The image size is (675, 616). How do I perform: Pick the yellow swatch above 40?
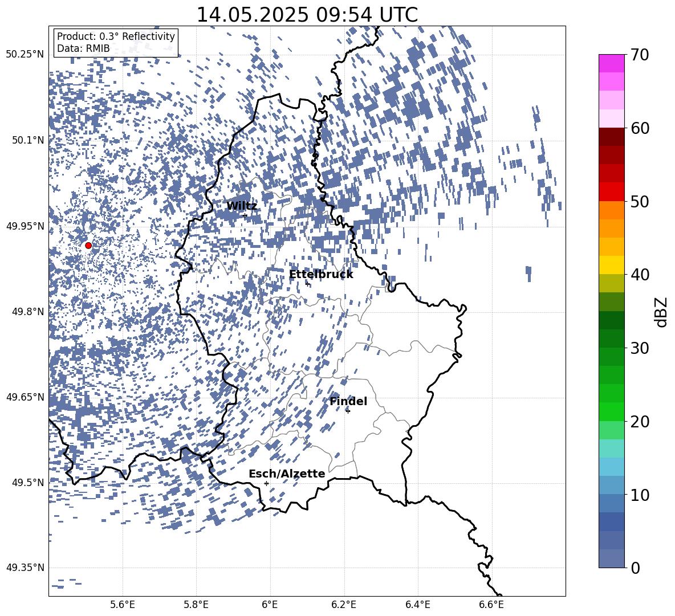611,265
